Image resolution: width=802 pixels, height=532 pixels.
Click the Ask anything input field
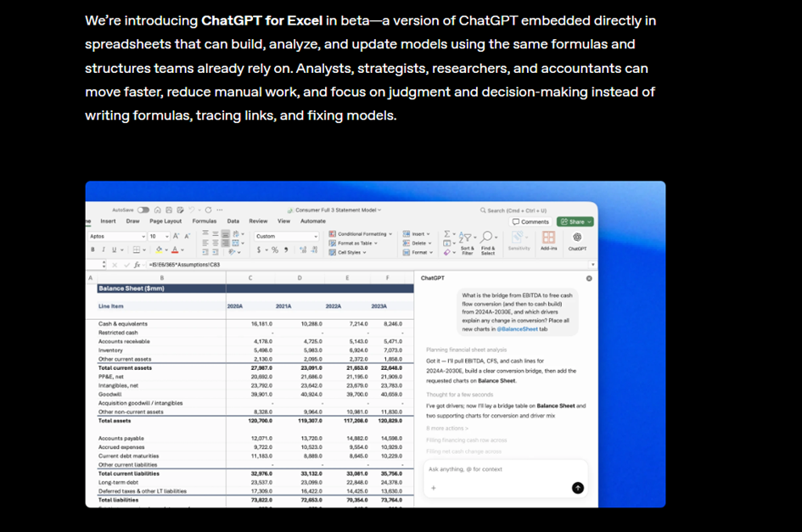(x=501, y=469)
